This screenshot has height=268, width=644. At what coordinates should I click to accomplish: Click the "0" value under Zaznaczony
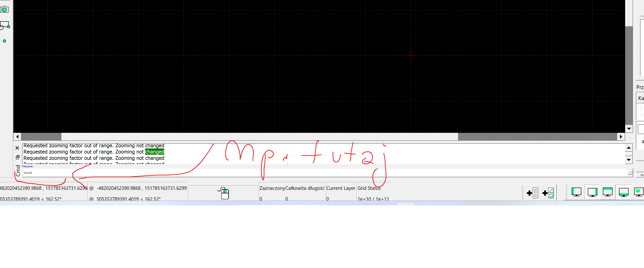[x=261, y=199]
